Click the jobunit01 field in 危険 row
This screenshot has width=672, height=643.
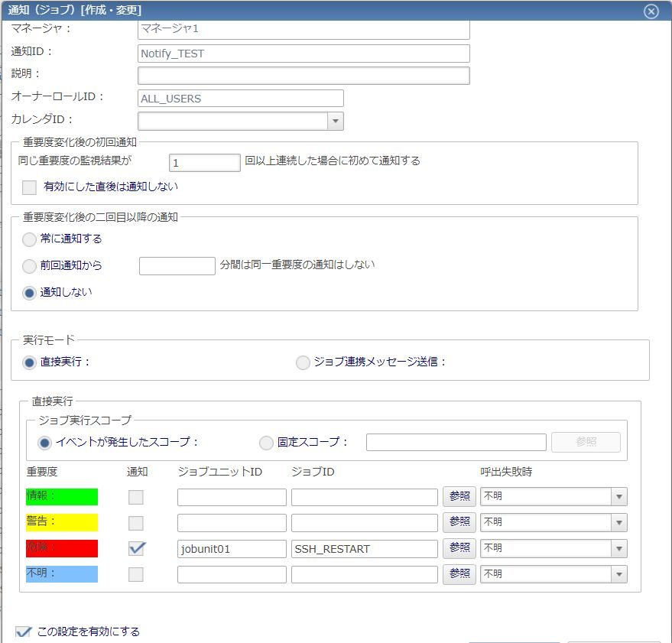point(232,549)
